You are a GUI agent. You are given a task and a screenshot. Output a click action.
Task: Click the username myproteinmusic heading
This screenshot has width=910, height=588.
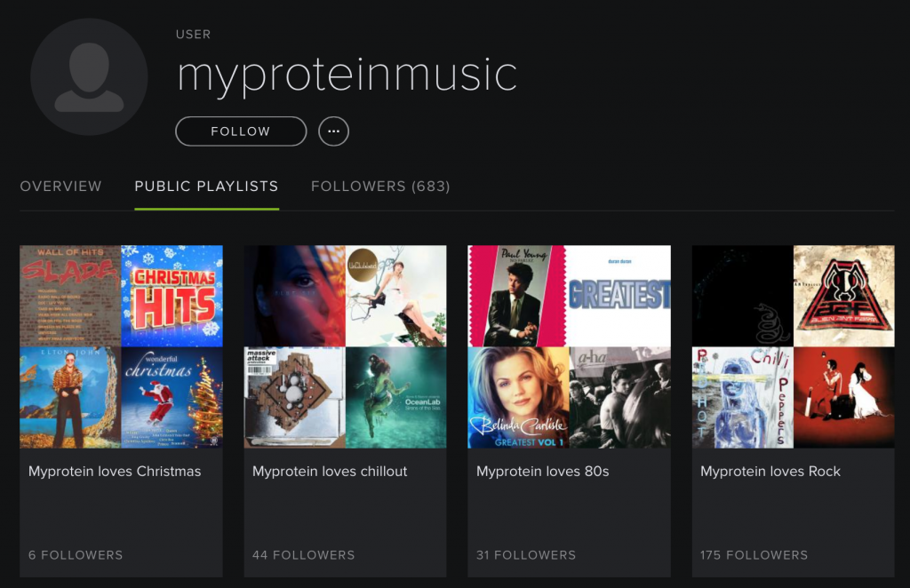point(347,75)
